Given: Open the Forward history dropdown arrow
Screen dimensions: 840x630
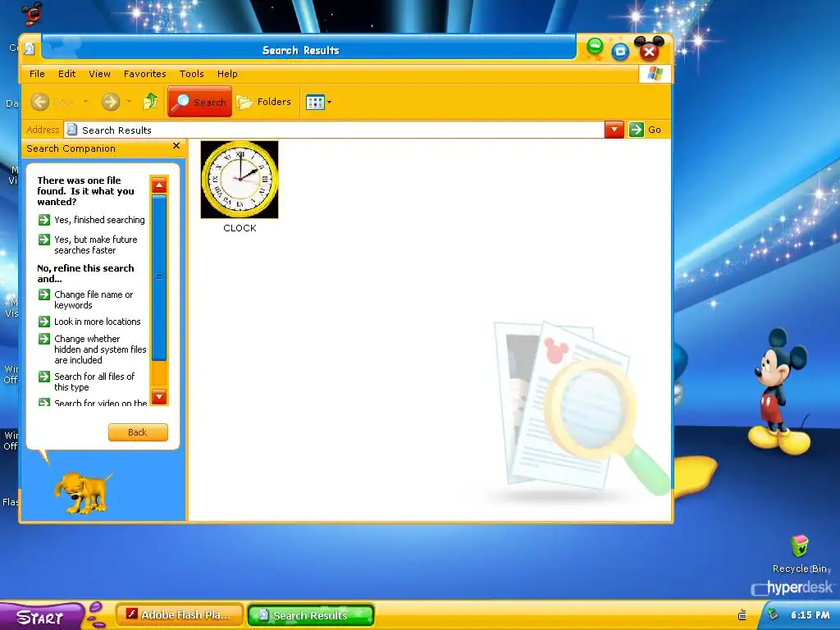Looking at the screenshot, I should (129, 101).
